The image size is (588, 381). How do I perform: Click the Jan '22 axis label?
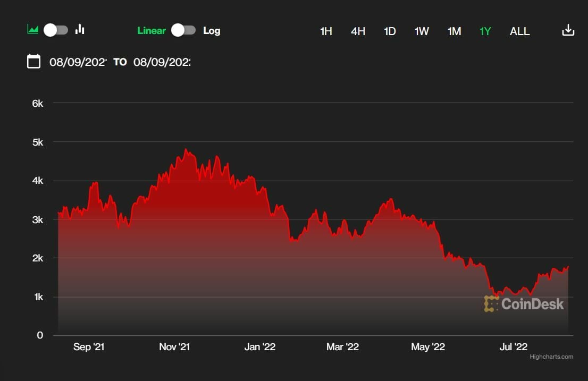260,347
